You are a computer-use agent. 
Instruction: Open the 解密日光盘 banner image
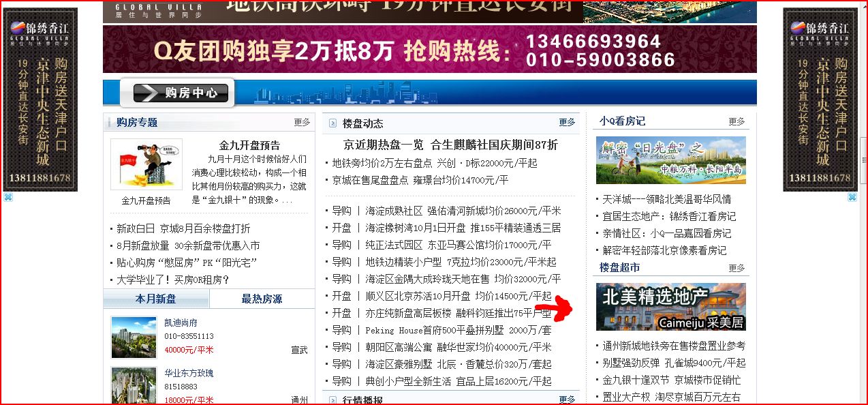point(670,160)
